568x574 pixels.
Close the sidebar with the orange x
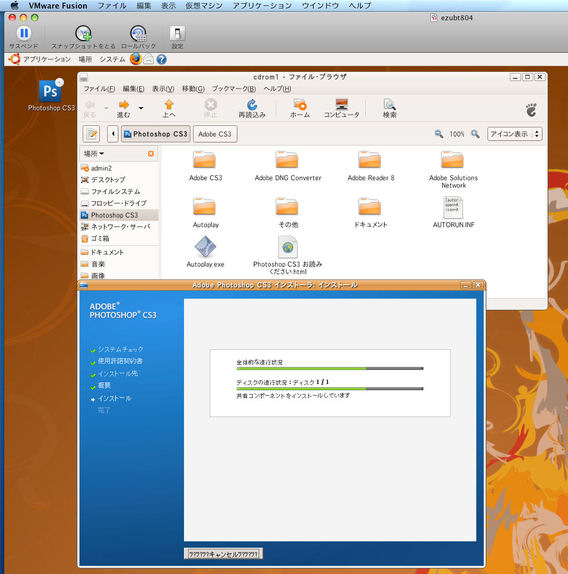151,154
